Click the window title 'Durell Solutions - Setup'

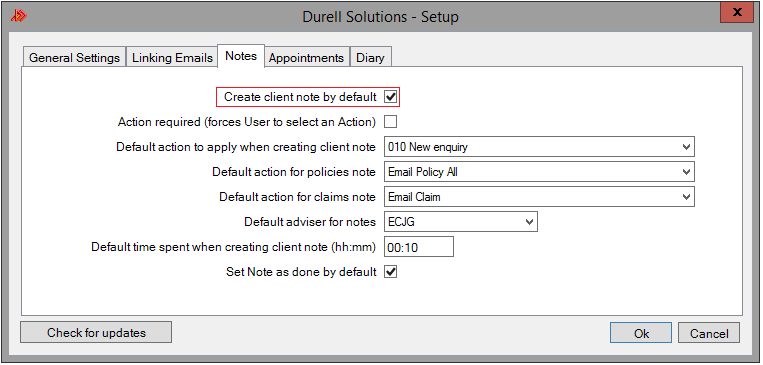[381, 17]
